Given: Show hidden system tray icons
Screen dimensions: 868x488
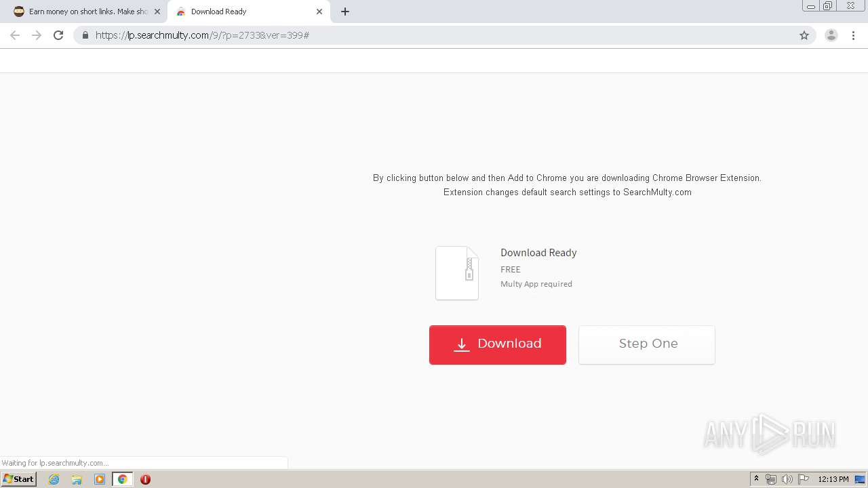Looking at the screenshot, I should [757, 479].
